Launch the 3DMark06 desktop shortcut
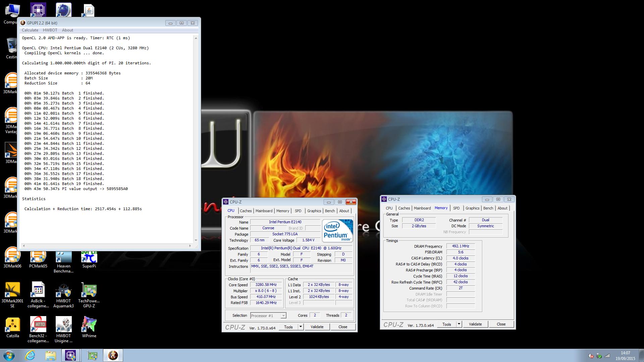This screenshot has height=362, width=644. click(12, 257)
